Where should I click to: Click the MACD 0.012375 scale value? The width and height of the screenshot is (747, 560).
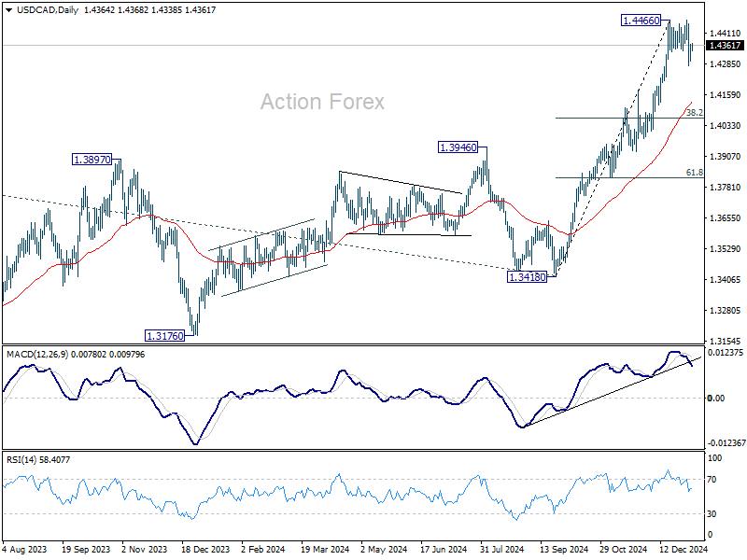point(726,353)
